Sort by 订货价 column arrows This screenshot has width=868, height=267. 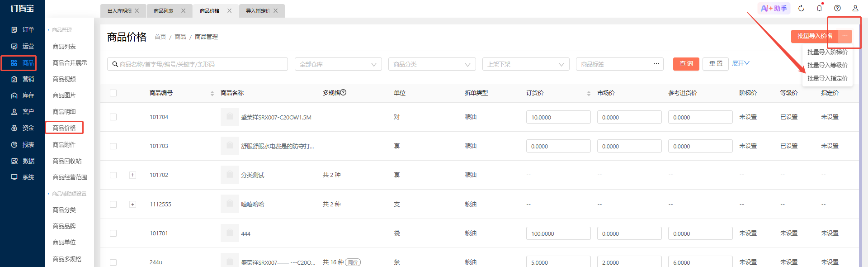pos(589,93)
